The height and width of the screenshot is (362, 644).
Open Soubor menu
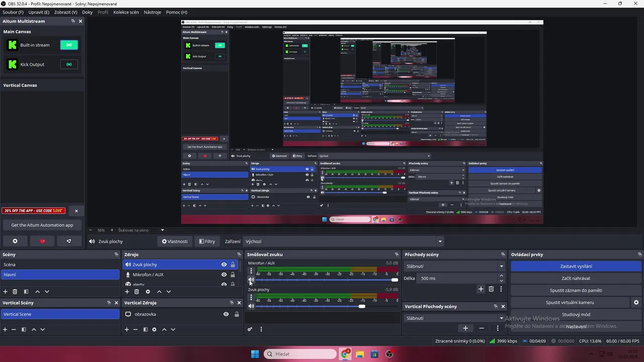click(x=13, y=12)
